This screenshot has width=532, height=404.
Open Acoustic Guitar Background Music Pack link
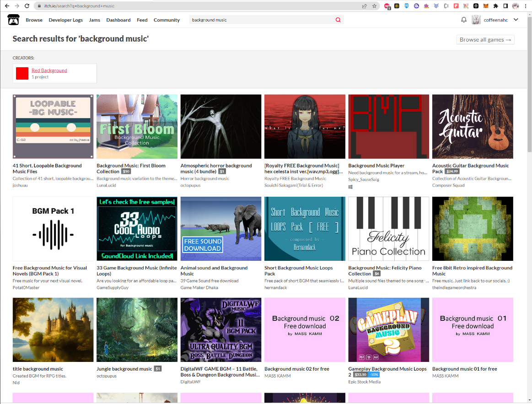(470, 168)
